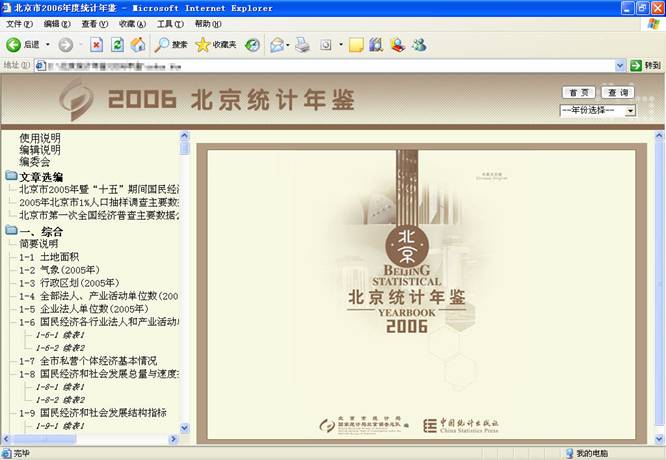
Task: Click the grey Forward arrow button
Action: (65, 45)
